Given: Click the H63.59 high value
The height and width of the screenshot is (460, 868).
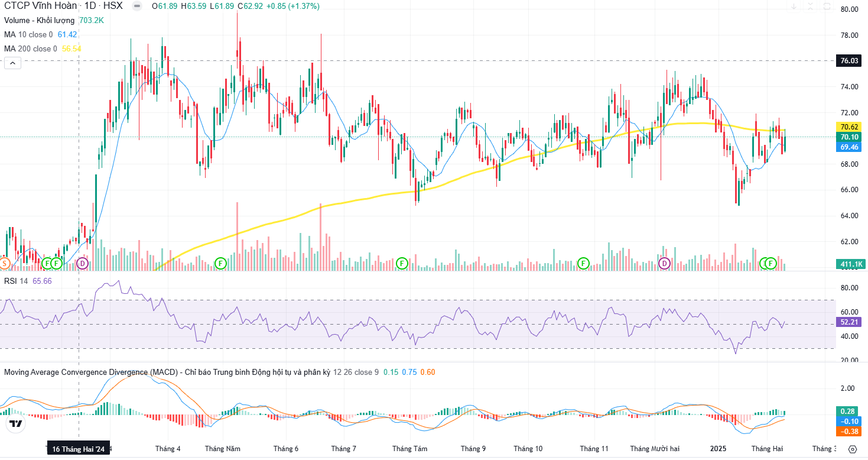Looking at the screenshot, I should click(x=194, y=6).
